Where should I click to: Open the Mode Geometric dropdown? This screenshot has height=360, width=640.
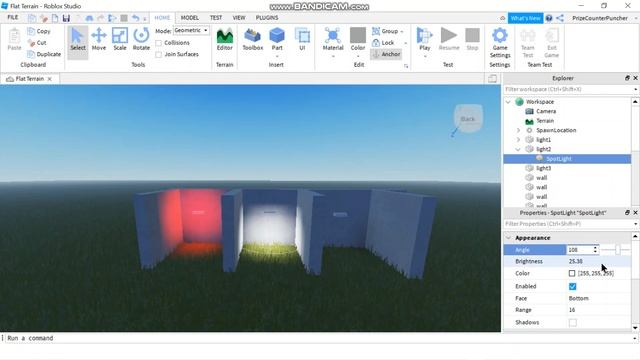191,31
